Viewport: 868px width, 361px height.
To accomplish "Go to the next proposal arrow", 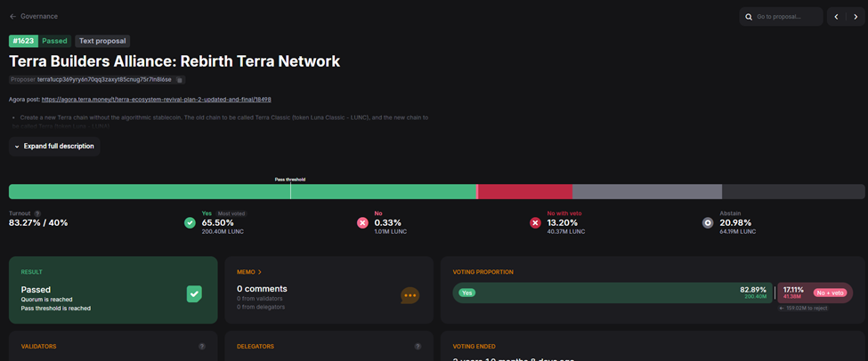I will pyautogui.click(x=856, y=17).
